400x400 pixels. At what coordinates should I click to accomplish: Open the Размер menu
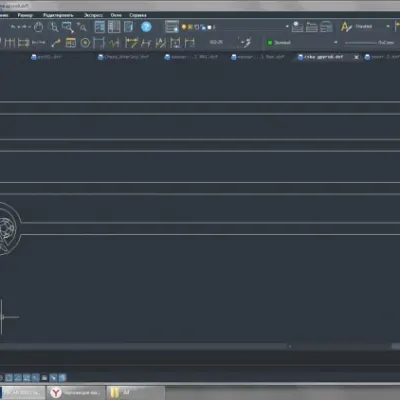(x=25, y=15)
